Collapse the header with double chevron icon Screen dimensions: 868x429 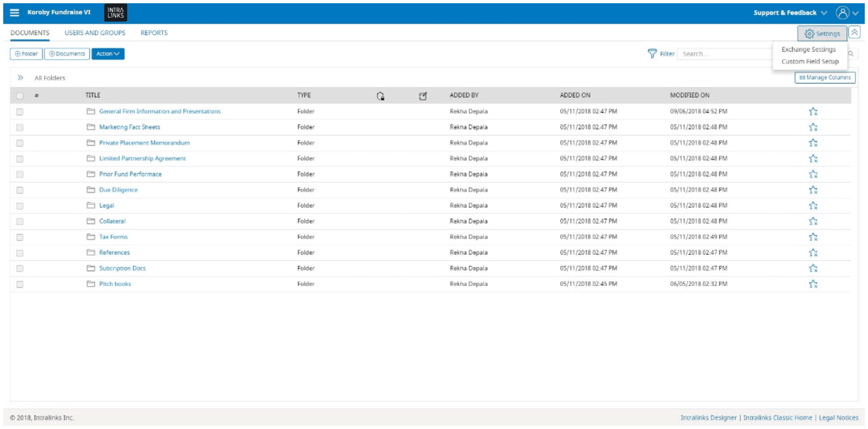855,32
